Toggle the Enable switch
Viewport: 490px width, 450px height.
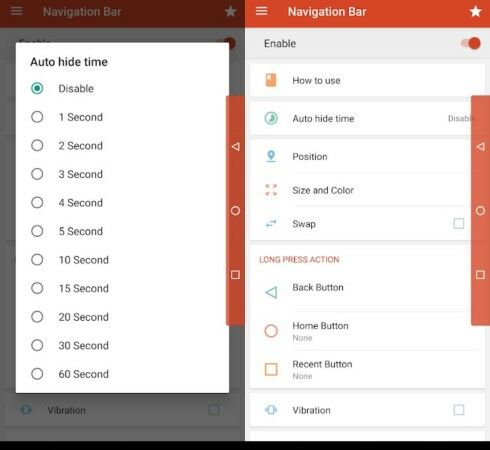pyautogui.click(x=471, y=43)
